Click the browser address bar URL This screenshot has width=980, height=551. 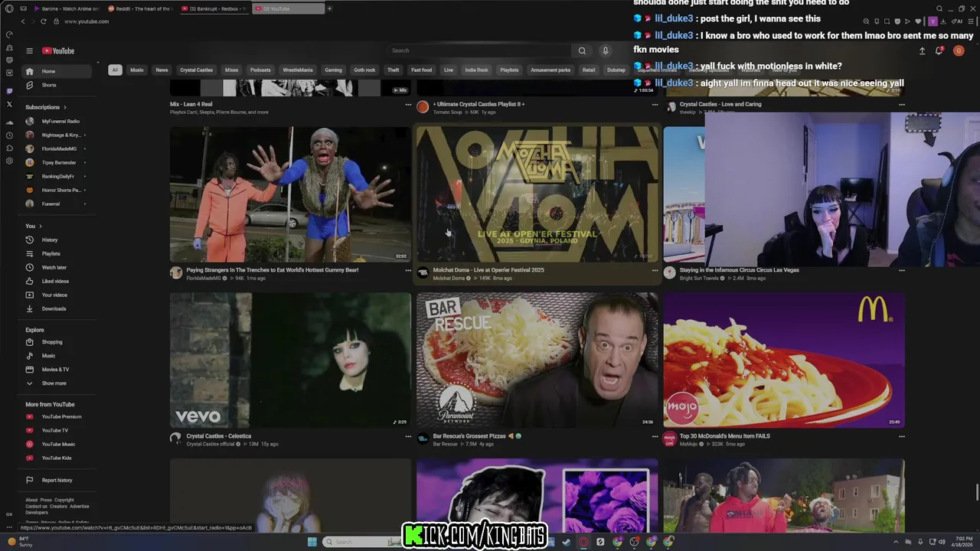[87, 21]
